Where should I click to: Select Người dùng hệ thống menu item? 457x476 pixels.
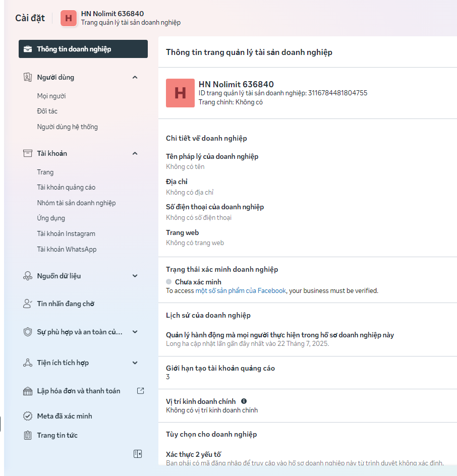click(67, 127)
